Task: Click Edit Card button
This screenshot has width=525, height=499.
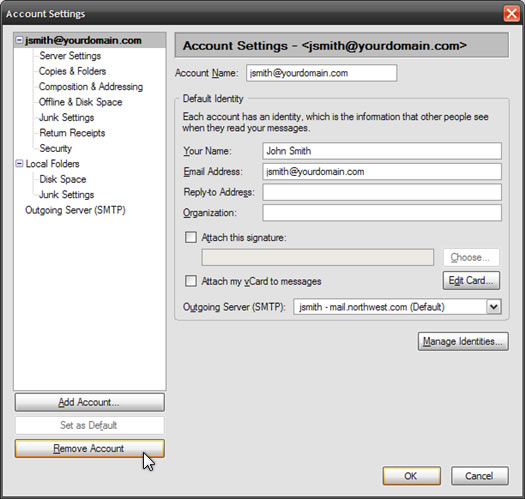Action: pyautogui.click(x=471, y=281)
